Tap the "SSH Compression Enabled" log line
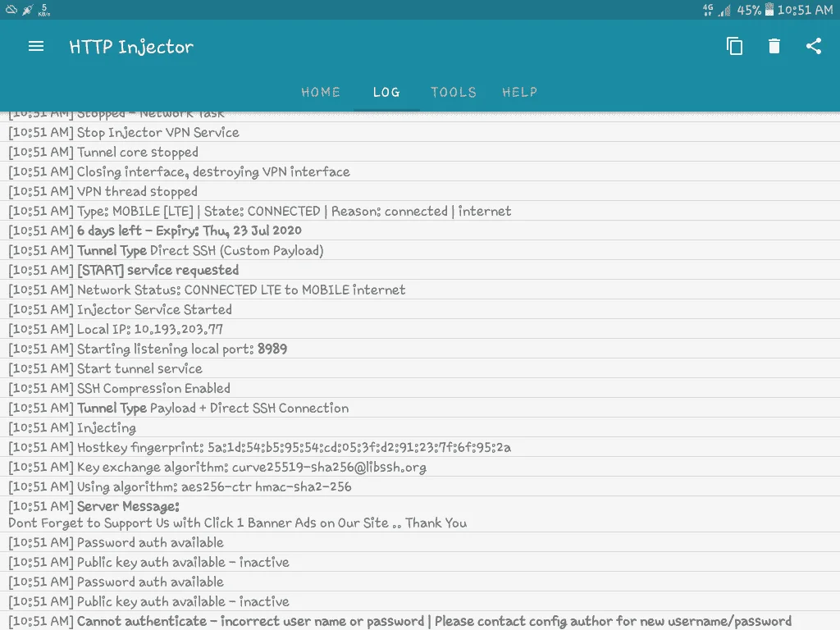Viewport: 840px width, 630px height. point(420,388)
